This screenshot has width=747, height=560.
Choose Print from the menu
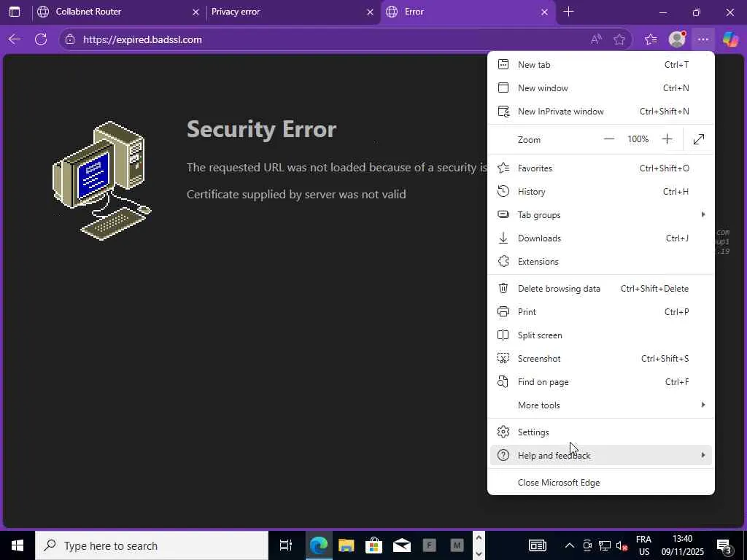[601, 312]
